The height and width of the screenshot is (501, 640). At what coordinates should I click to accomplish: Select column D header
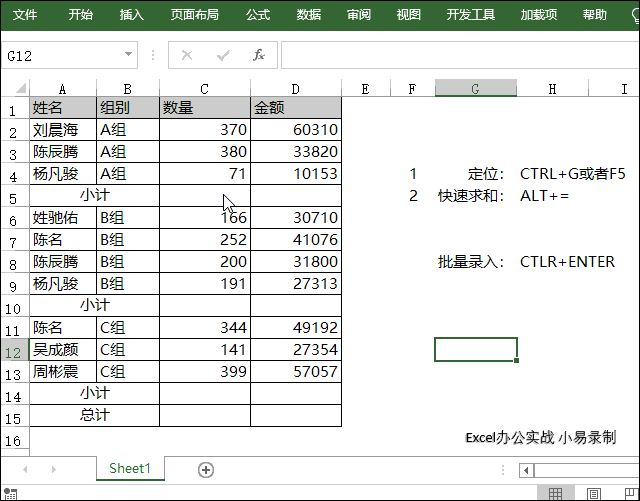tap(296, 88)
